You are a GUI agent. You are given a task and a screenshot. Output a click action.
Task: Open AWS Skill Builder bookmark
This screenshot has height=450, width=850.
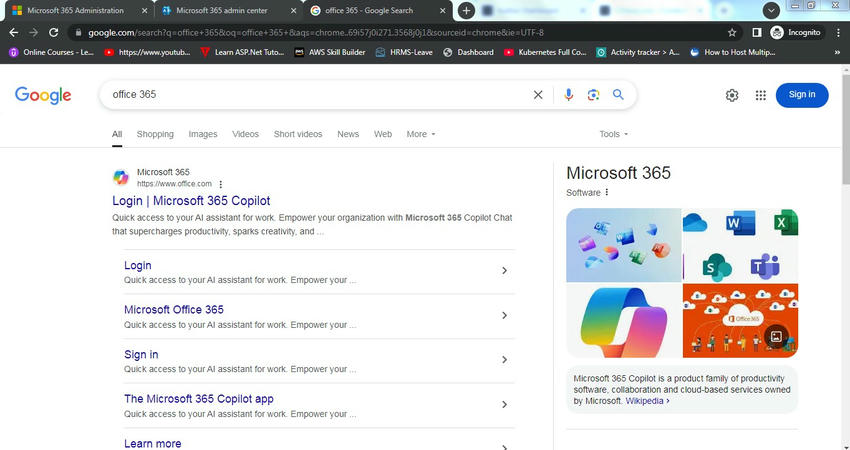point(330,52)
